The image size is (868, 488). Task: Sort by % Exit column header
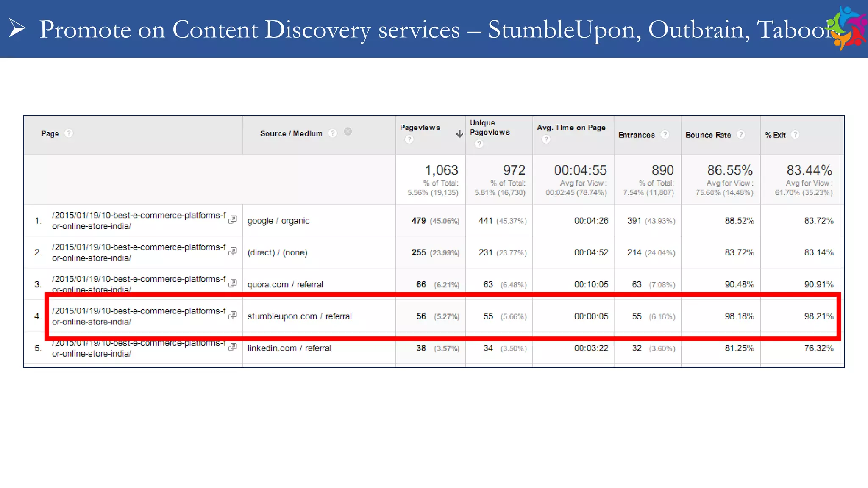click(775, 135)
